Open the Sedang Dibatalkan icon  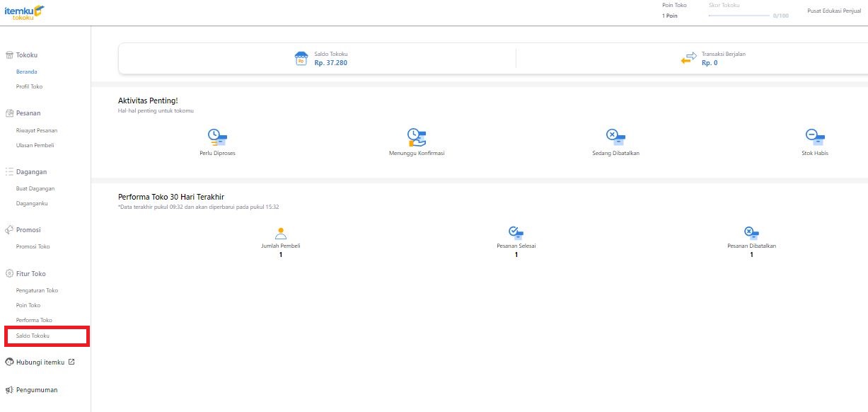coord(615,137)
